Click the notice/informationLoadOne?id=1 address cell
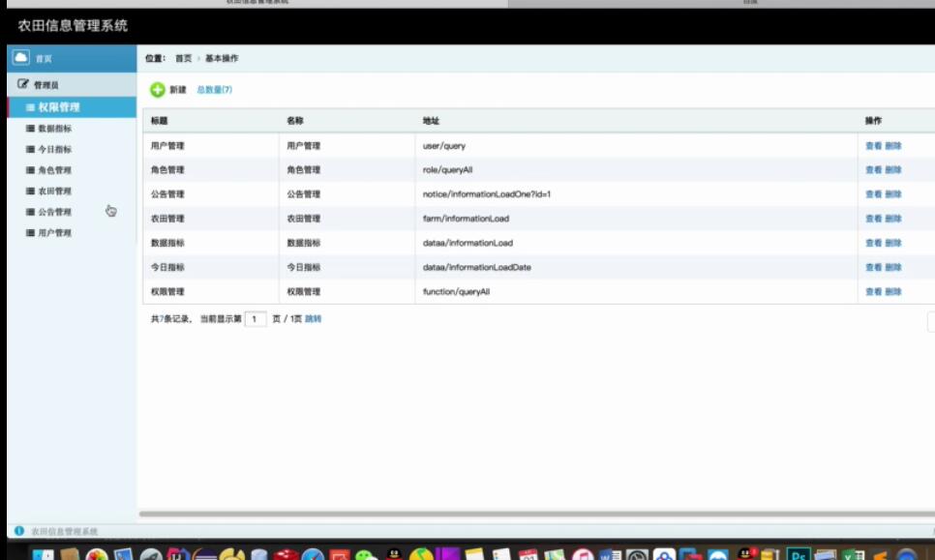Screen dimensions: 935x560 tap(487, 194)
